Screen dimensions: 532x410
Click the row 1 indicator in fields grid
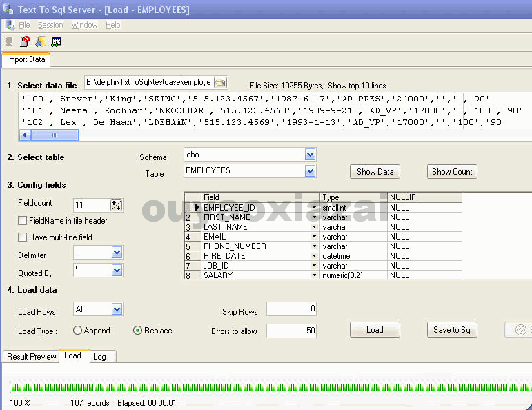point(193,207)
